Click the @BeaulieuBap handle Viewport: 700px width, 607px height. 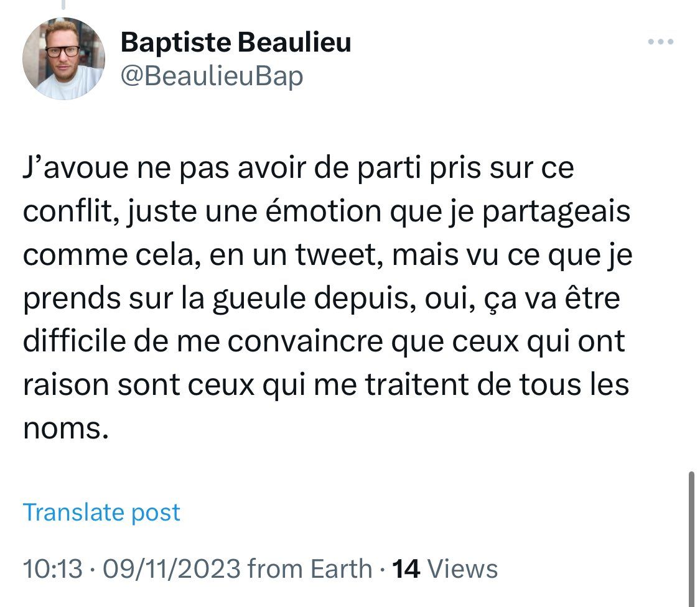point(211,76)
